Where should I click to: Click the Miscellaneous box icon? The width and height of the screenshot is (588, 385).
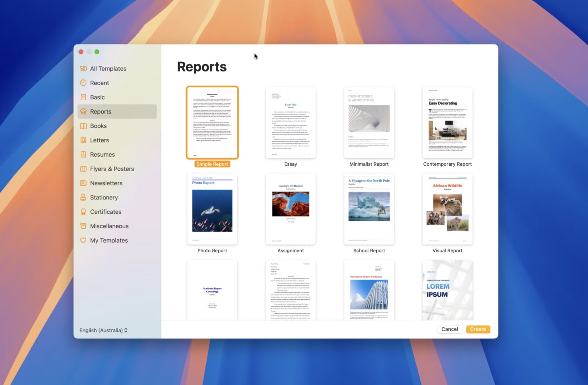coord(83,226)
